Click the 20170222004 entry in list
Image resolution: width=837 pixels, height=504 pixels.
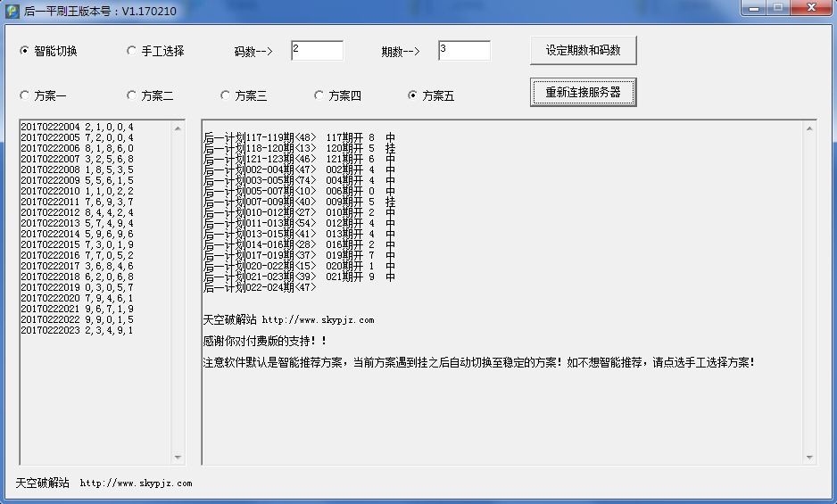click(x=77, y=127)
